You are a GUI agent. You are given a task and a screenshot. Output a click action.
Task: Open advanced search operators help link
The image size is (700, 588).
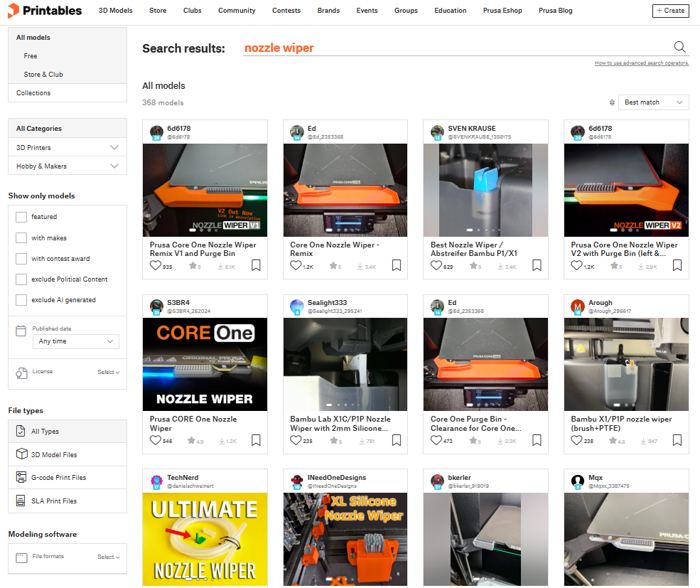pos(642,63)
